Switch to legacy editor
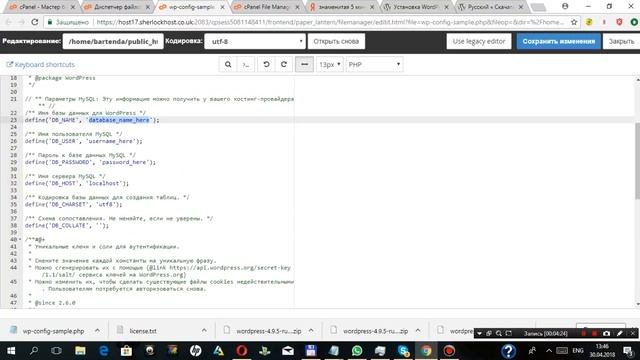 [479, 41]
